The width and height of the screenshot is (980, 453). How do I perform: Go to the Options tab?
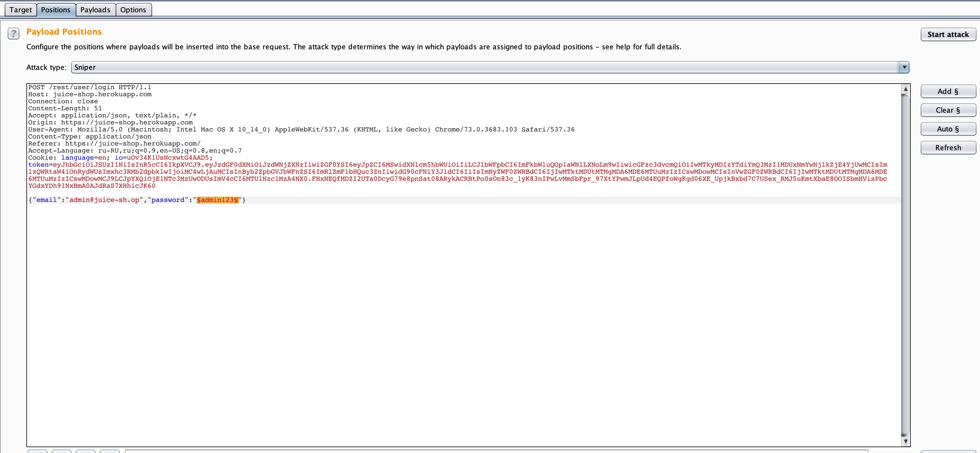[x=133, y=10]
